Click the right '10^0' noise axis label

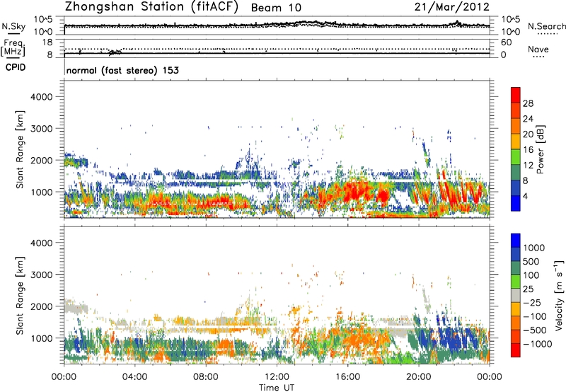[x=511, y=32]
